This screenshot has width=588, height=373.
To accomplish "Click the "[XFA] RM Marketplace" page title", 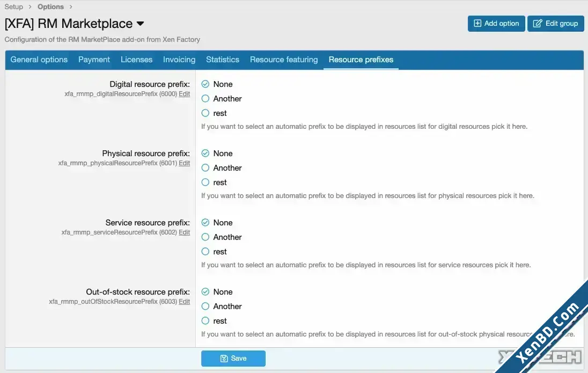I will point(69,24).
